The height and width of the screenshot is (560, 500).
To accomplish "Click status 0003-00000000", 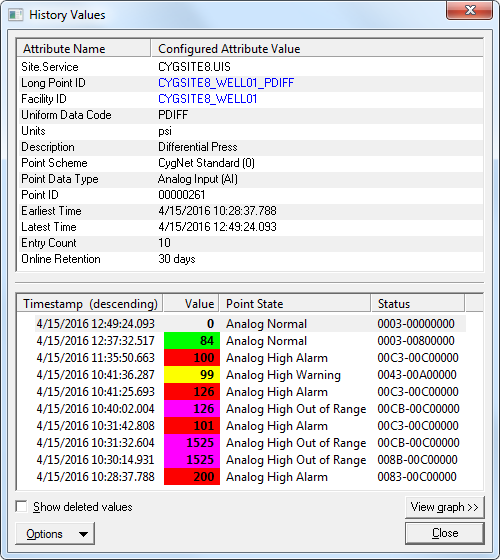I will (x=416, y=324).
